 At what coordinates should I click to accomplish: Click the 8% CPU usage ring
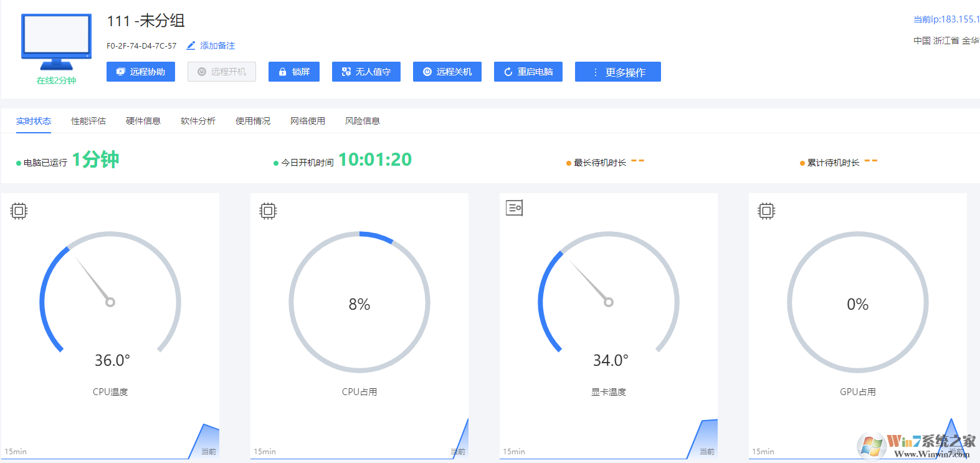359,303
